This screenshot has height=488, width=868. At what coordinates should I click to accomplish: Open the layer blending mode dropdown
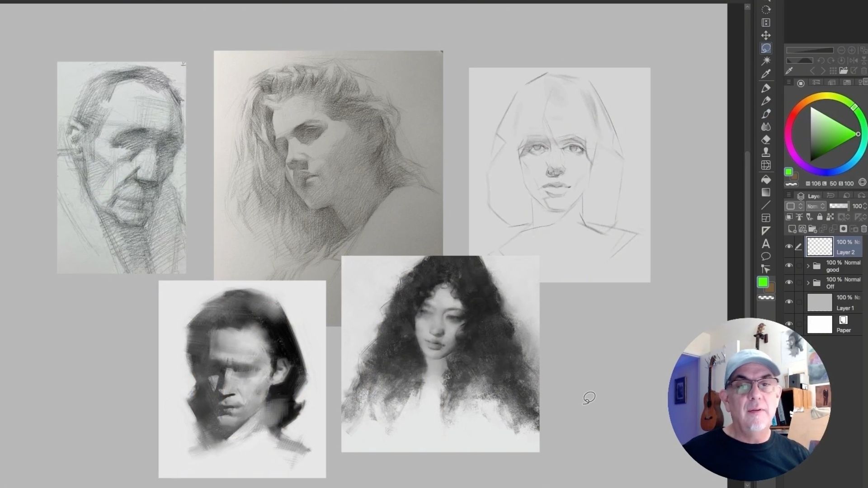click(816, 206)
